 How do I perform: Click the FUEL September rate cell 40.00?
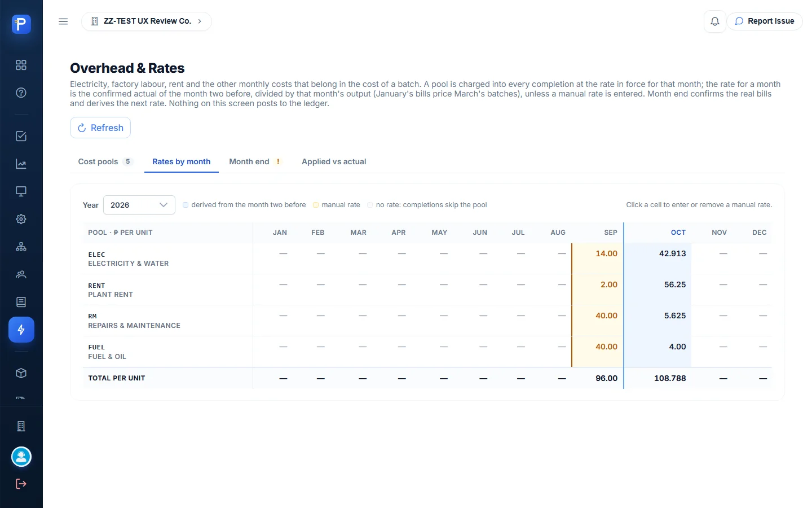(x=598, y=352)
